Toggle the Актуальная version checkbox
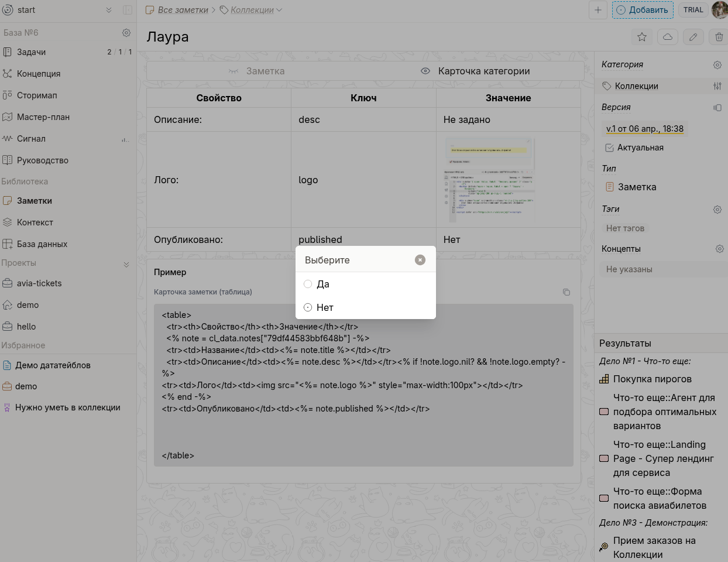 tap(610, 148)
